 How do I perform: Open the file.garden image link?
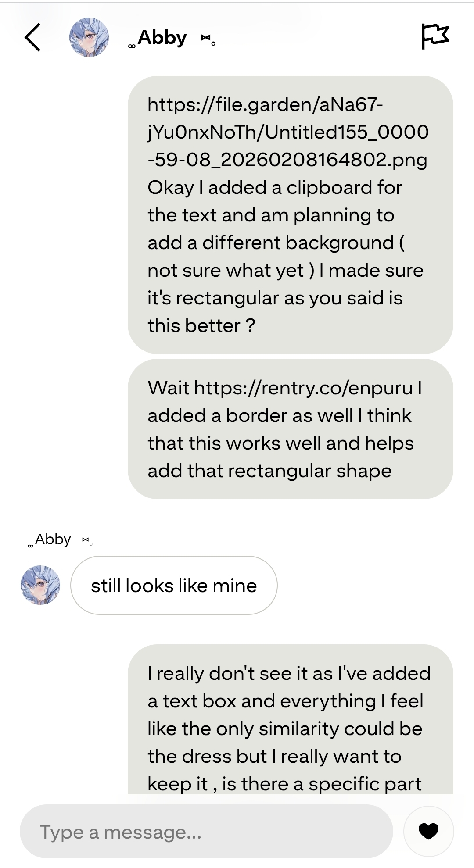(288, 132)
